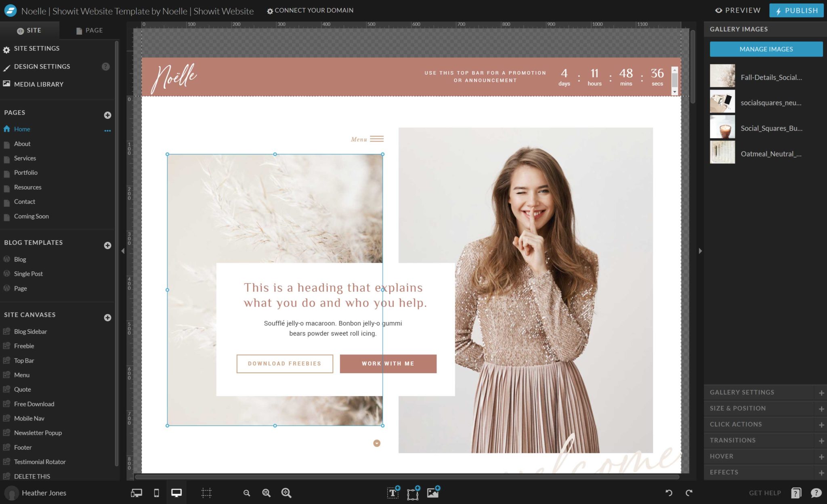827x504 pixels.
Task: Click the Publish button
Action: click(x=796, y=10)
